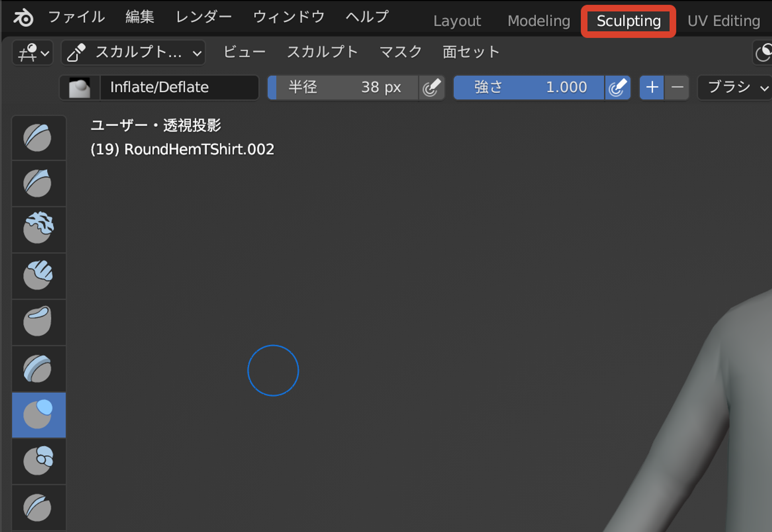Toggle radius pen pressure sensitivity

[x=432, y=88]
